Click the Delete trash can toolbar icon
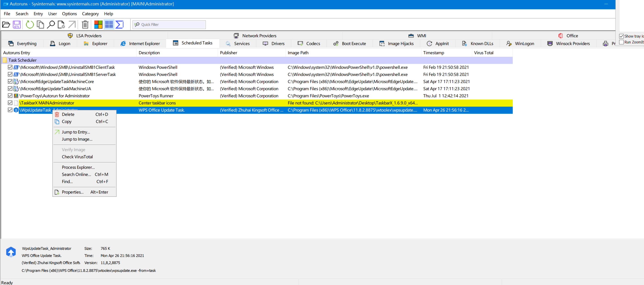The width and height of the screenshot is (644, 285). coord(85,25)
